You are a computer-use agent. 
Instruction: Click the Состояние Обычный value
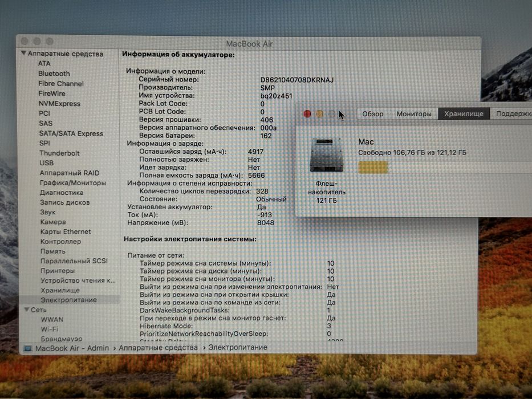coord(271,199)
